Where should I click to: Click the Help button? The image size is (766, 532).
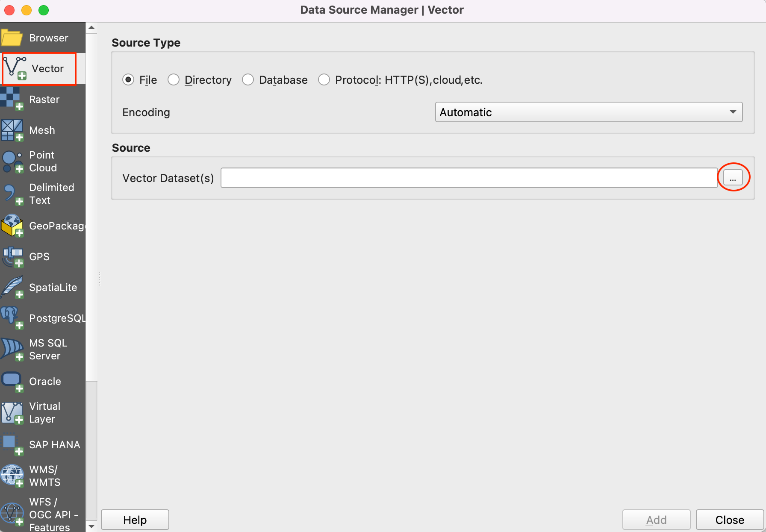pyautogui.click(x=135, y=520)
